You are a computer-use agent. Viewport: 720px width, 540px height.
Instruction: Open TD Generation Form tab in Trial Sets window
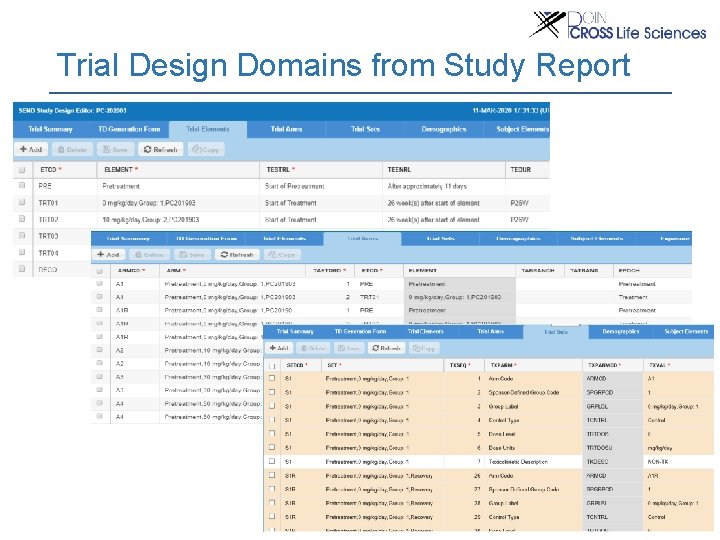point(360,332)
